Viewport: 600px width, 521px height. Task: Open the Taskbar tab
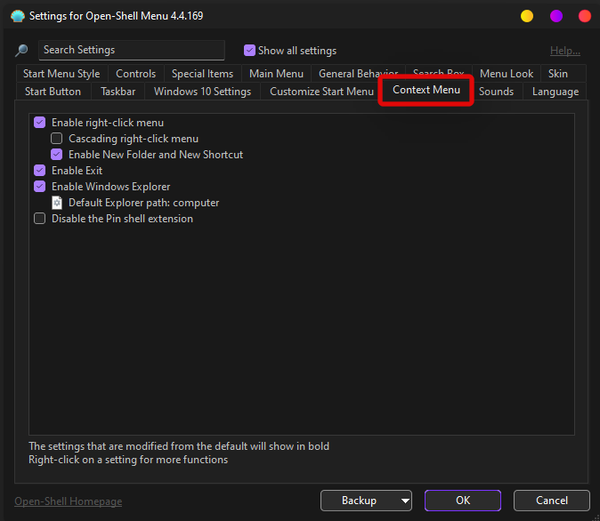[118, 92]
